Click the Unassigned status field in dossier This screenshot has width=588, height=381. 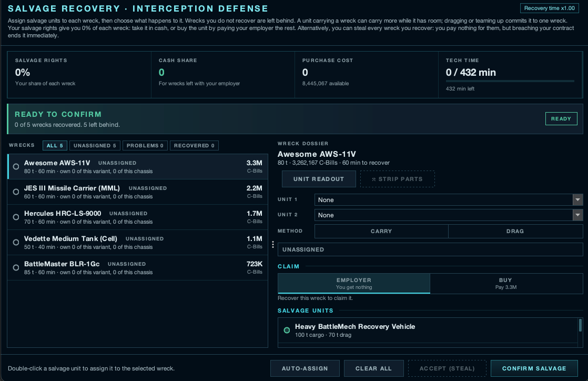(430, 249)
